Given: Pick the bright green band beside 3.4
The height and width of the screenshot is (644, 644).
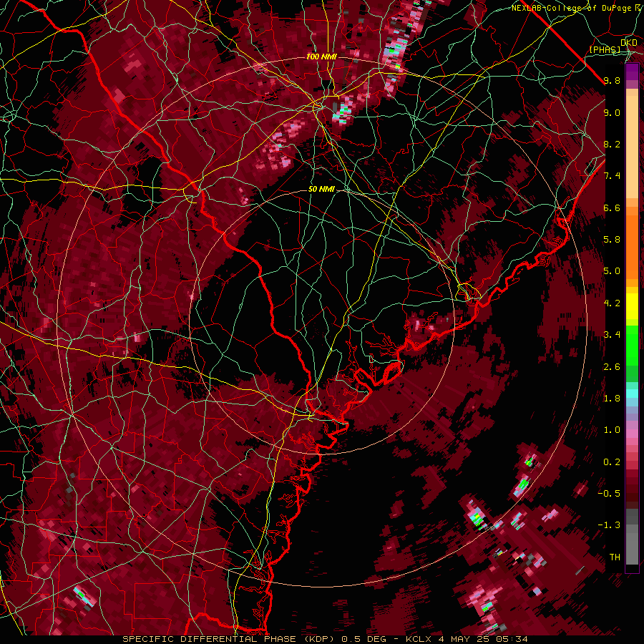Looking at the screenshot, I should coord(632,345).
